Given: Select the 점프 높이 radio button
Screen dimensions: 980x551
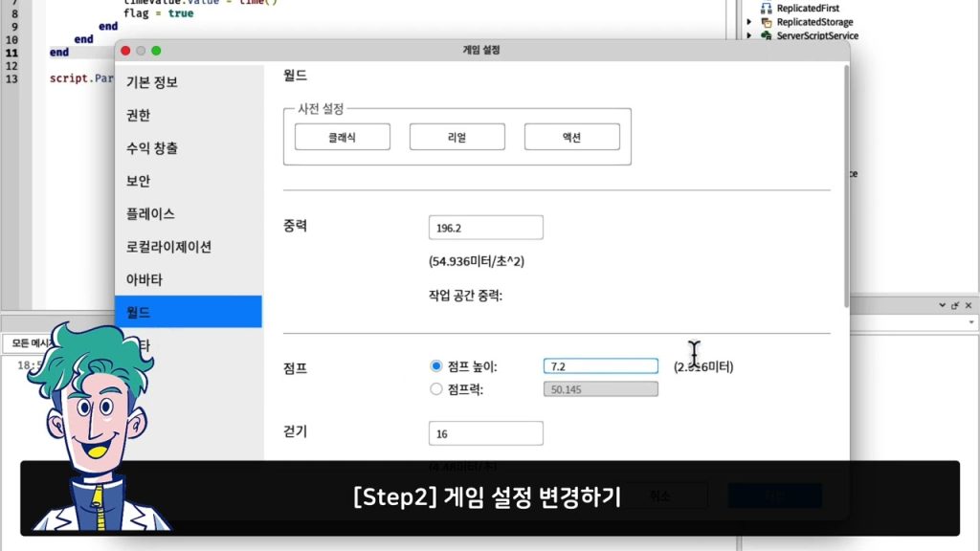Looking at the screenshot, I should coord(436,365).
